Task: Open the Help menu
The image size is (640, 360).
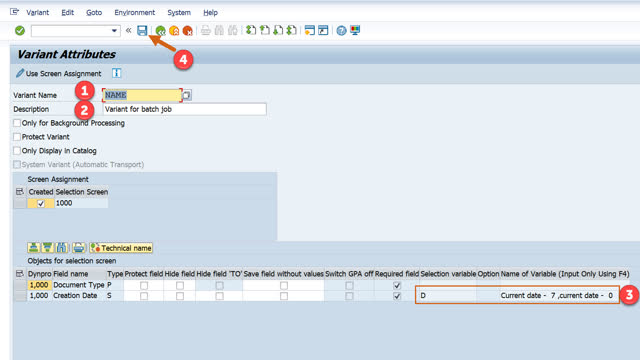Action: (x=210, y=13)
